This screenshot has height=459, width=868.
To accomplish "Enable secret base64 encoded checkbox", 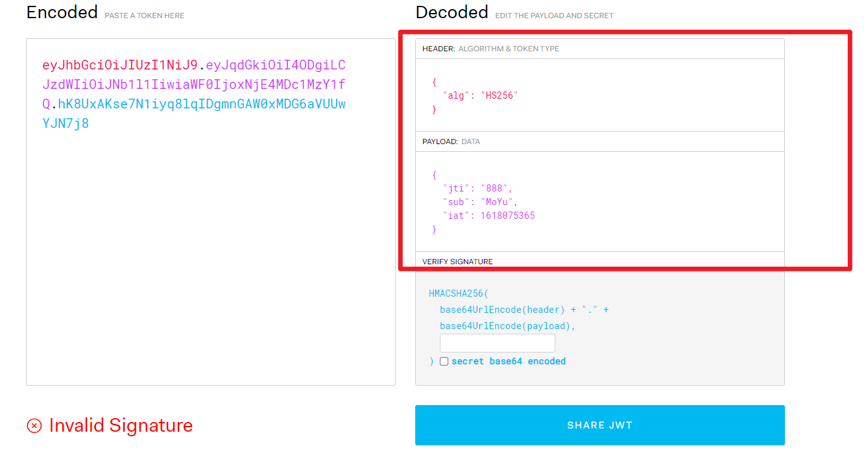I will [444, 362].
